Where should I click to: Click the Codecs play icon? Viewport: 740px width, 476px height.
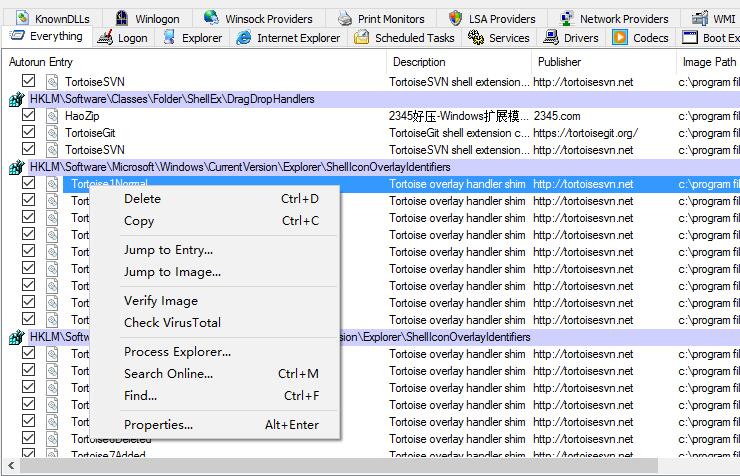click(620, 37)
